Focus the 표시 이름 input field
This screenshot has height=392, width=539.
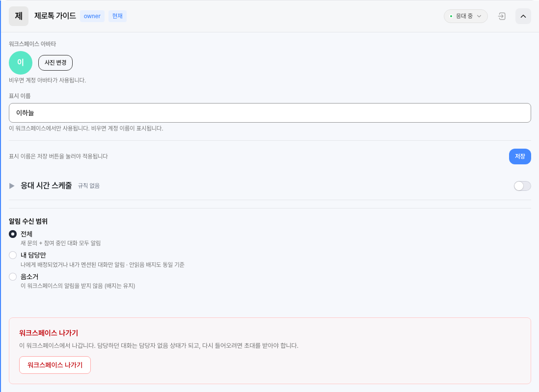click(x=270, y=113)
